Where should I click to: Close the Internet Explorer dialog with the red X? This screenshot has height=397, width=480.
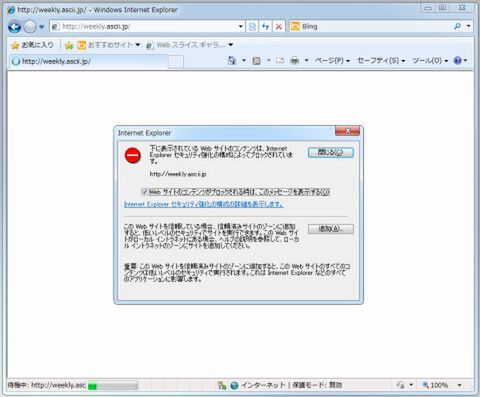click(x=347, y=131)
